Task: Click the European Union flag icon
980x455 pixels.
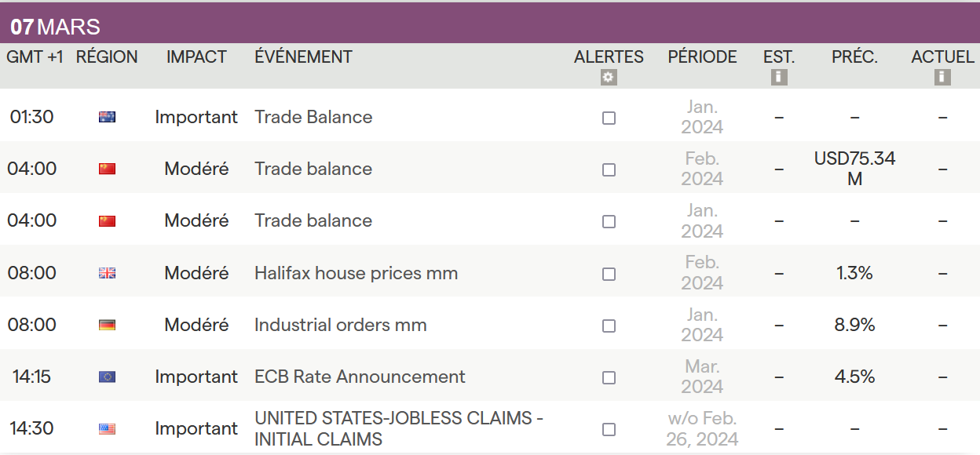Action: pyautogui.click(x=107, y=377)
